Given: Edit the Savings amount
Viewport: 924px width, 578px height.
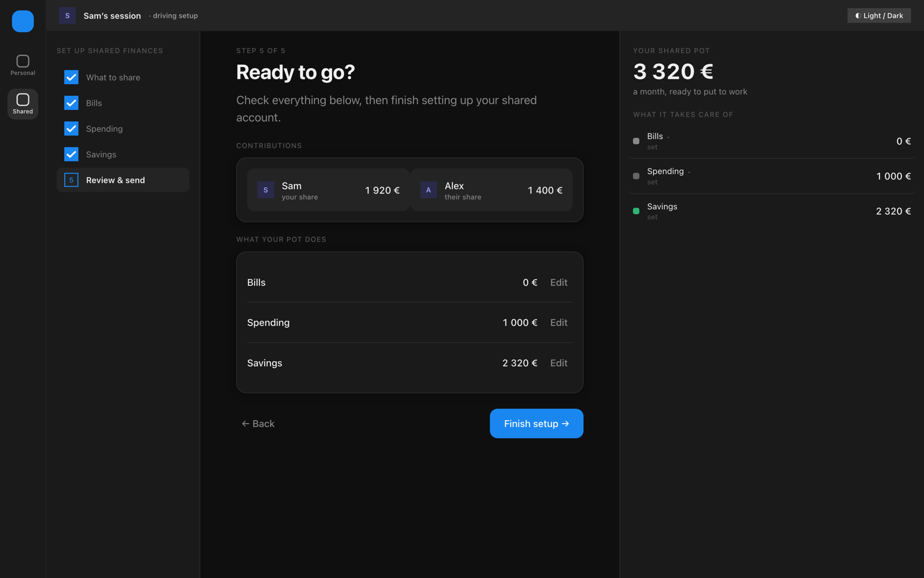Looking at the screenshot, I should click(558, 363).
